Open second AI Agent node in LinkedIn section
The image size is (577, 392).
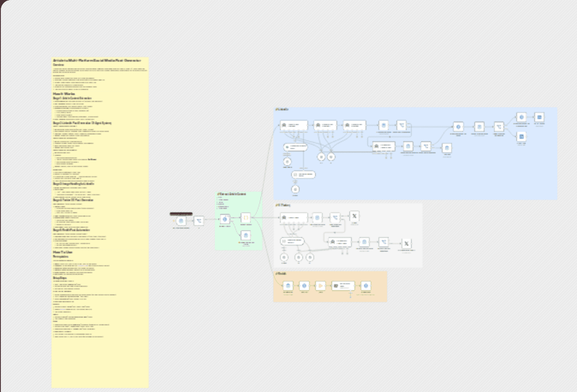click(x=325, y=125)
